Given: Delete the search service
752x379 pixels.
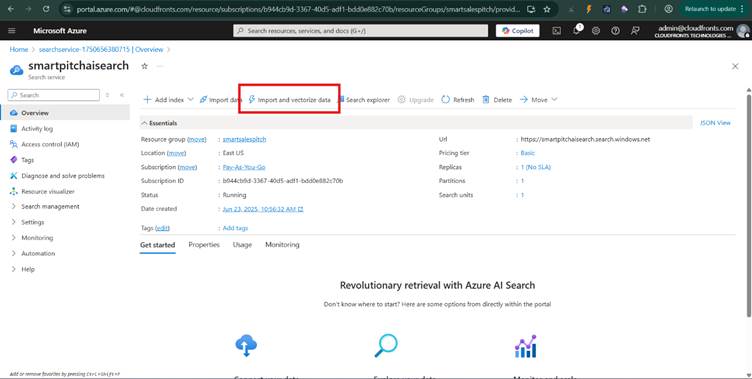Looking at the screenshot, I should pyautogui.click(x=497, y=100).
